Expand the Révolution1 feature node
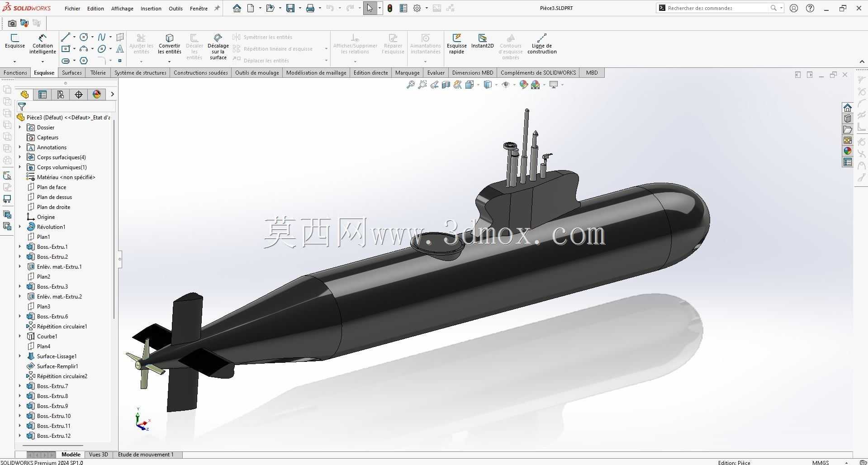The image size is (868, 465). (x=20, y=227)
